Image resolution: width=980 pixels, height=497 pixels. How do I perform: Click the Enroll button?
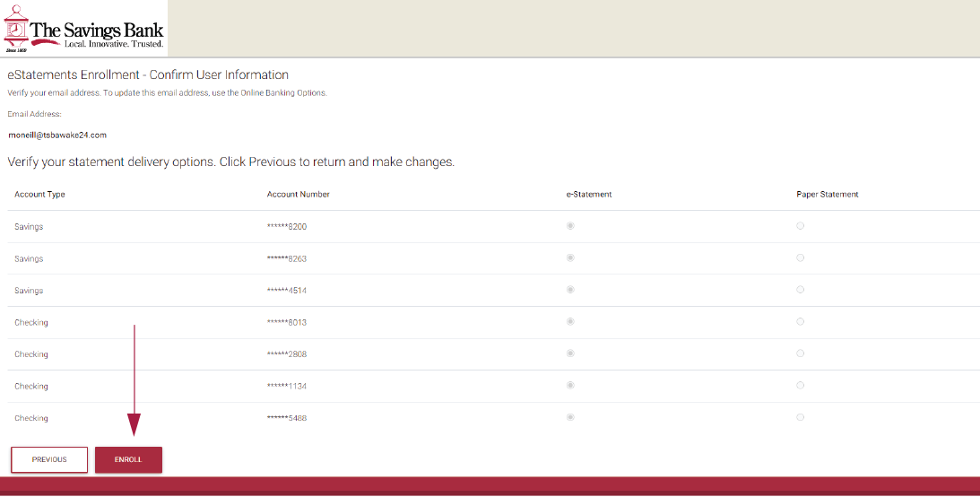coord(128,459)
